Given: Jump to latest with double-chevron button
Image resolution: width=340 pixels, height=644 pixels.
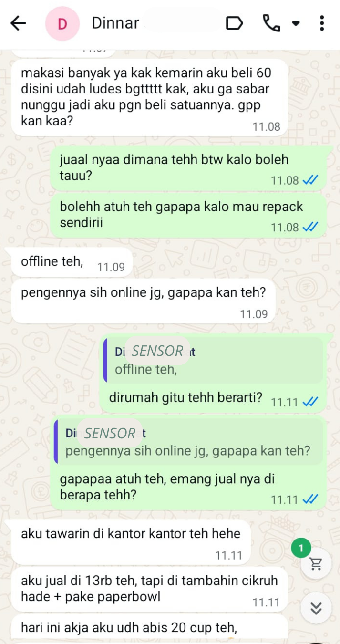Looking at the screenshot, I should tap(316, 608).
